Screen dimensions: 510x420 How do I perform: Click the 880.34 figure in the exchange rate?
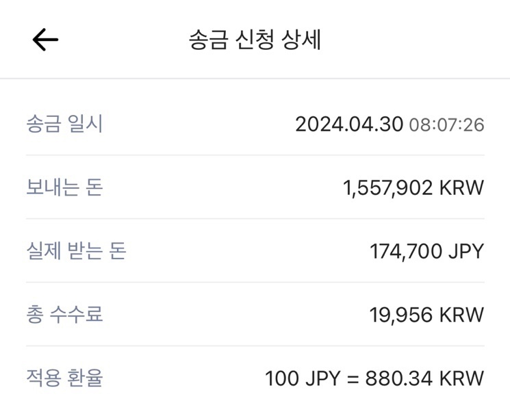[399, 378]
